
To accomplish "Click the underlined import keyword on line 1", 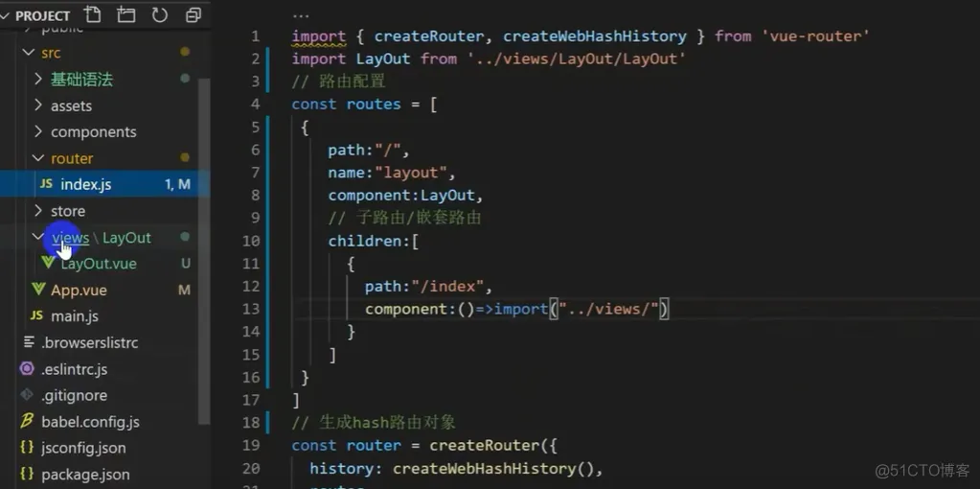I will [x=319, y=36].
